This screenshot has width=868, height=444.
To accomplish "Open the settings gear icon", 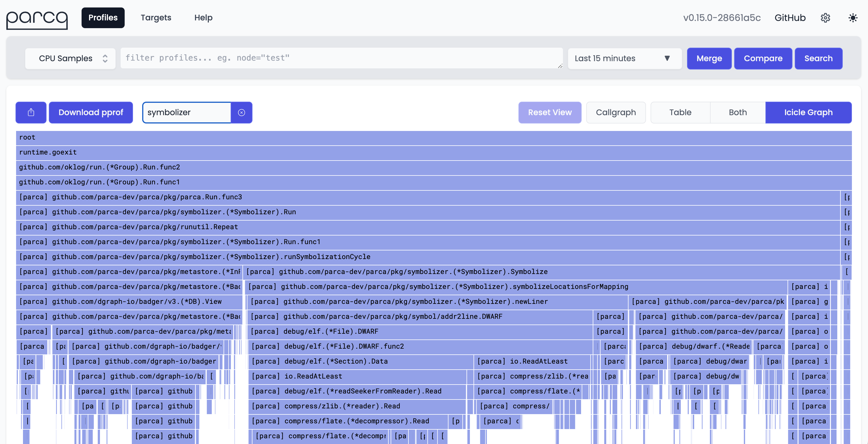I will tap(825, 18).
